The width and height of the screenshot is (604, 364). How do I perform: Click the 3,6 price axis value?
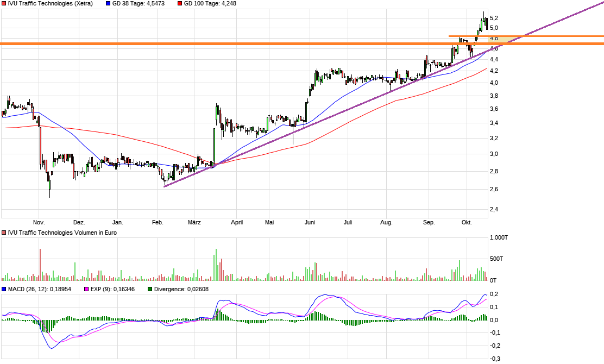[494, 109]
